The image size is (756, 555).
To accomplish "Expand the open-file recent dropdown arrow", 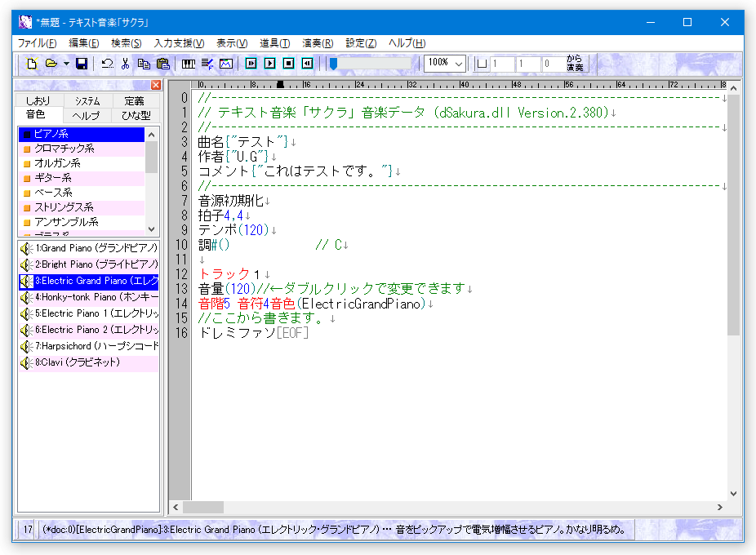I will pos(66,64).
